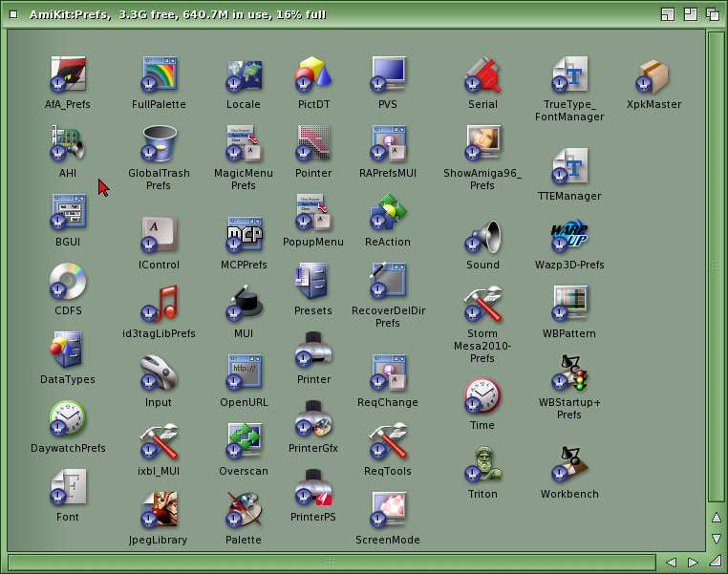Open the AfA_Prefs icon
Image resolution: width=728 pixels, height=574 pixels.
(x=68, y=74)
